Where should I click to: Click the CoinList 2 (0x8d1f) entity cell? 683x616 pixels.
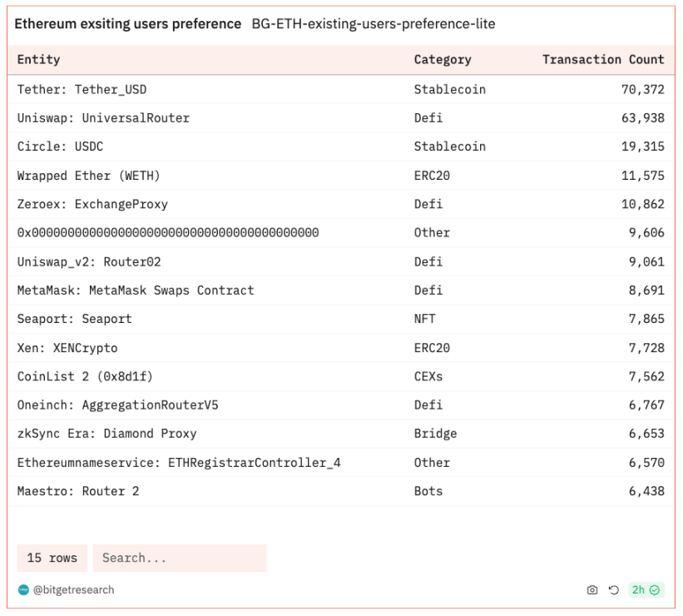coord(85,376)
